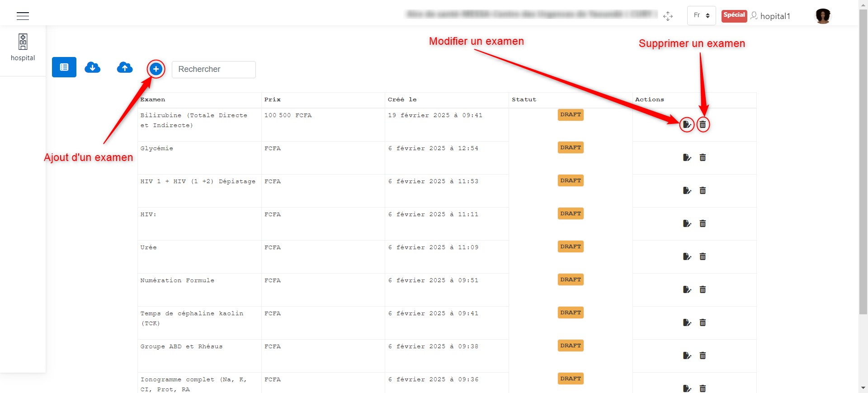Viewport: 868px width, 393px height.
Task: Select the Numération Formule exam name
Action: pyautogui.click(x=177, y=280)
